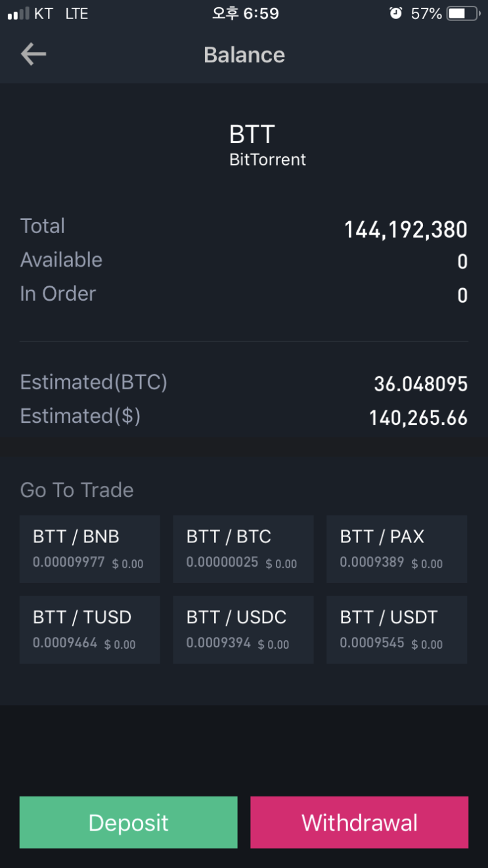Screen dimensions: 488x868
Task: Trade the BTT / USDT pair
Action: pos(397,630)
